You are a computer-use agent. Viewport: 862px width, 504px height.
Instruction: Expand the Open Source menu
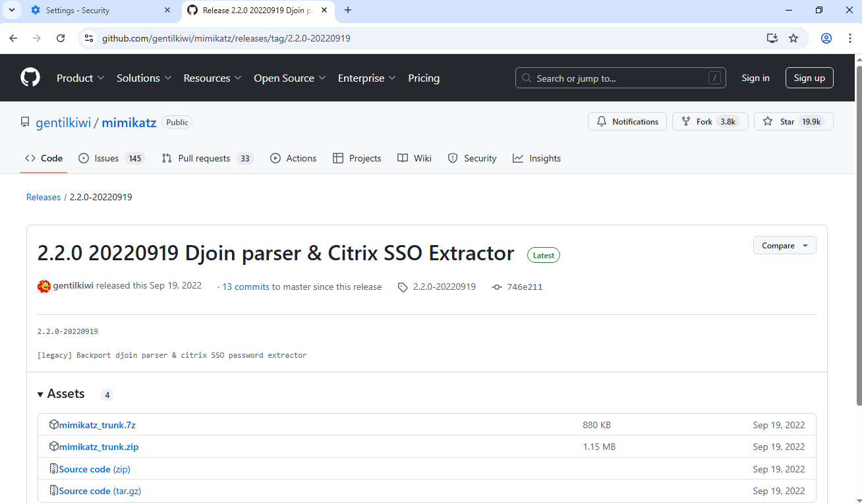(x=289, y=78)
